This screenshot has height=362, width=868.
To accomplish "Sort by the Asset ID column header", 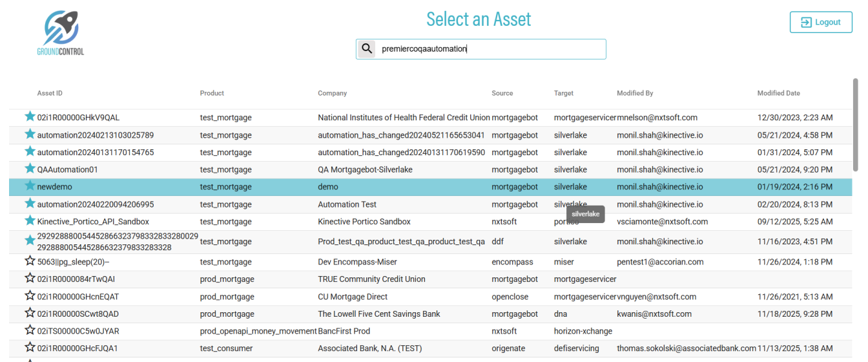I will pyautogui.click(x=50, y=93).
